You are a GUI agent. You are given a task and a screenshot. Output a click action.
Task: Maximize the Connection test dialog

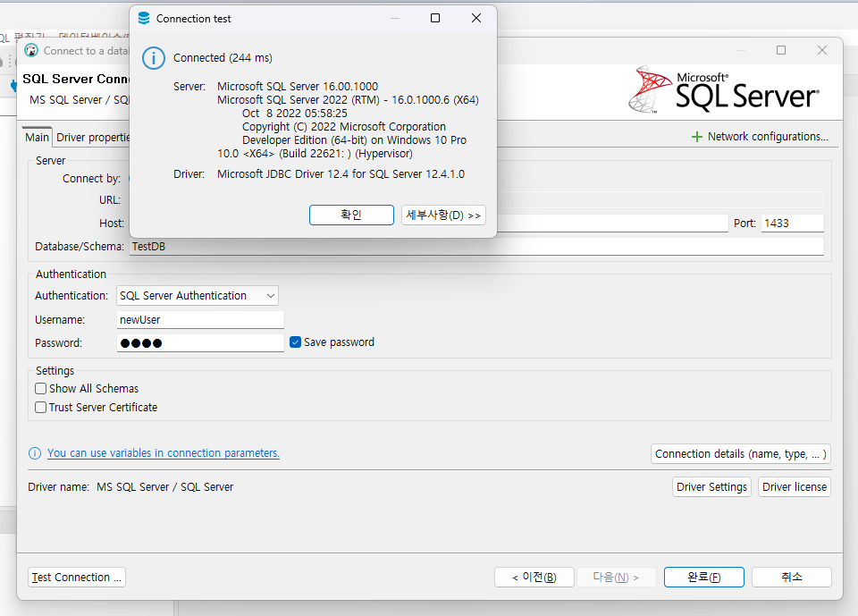435,18
